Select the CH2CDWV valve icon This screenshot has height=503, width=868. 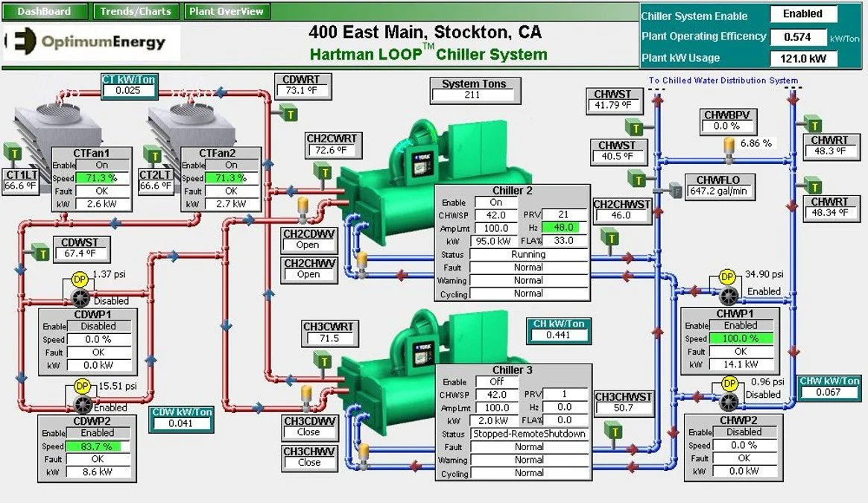click(302, 210)
